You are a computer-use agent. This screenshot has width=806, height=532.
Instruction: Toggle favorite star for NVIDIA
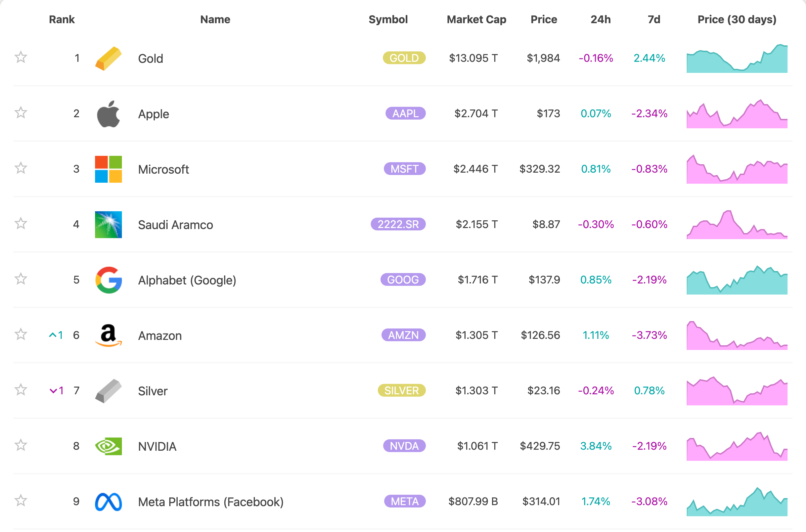pyautogui.click(x=21, y=445)
